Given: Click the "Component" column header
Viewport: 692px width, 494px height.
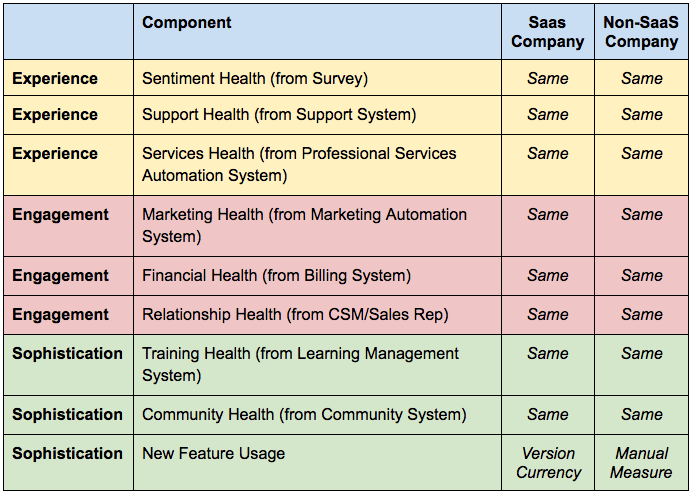Looking at the screenshot, I should [x=187, y=23].
